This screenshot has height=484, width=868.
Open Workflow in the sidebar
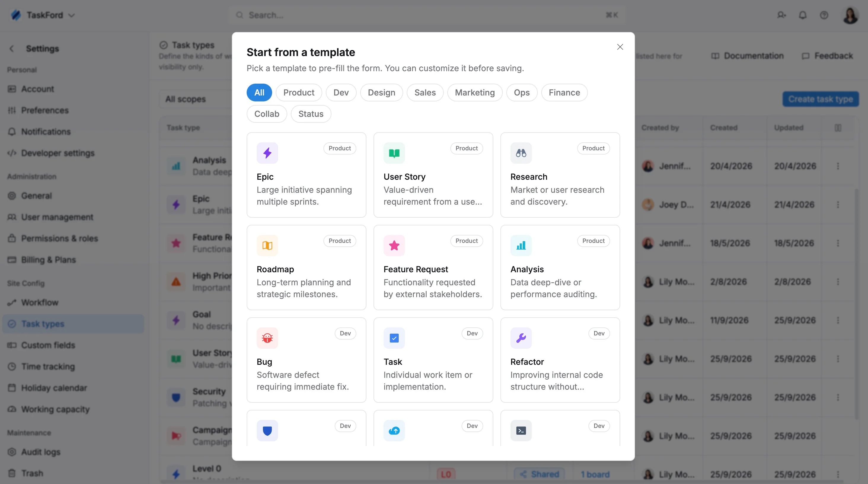pyautogui.click(x=73, y=303)
